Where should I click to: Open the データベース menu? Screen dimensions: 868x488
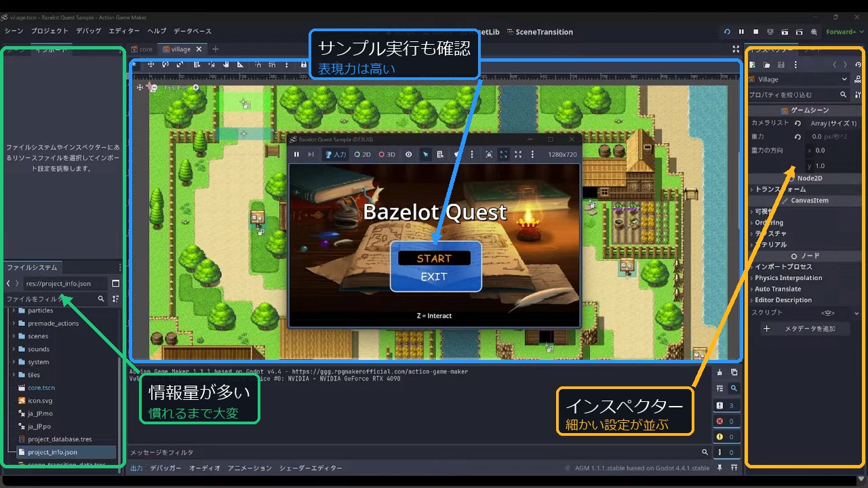(x=193, y=31)
